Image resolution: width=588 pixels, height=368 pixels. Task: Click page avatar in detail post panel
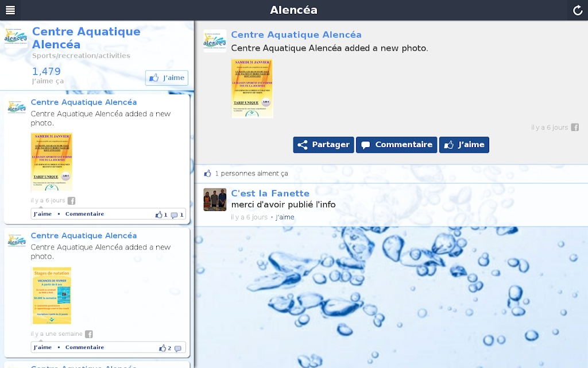click(215, 41)
